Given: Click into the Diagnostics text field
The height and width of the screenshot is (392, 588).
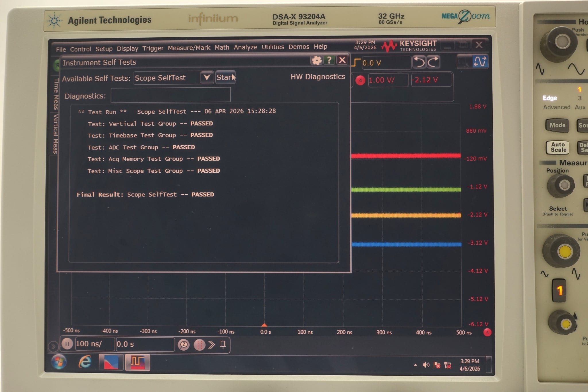Looking at the screenshot, I should click(x=171, y=95).
